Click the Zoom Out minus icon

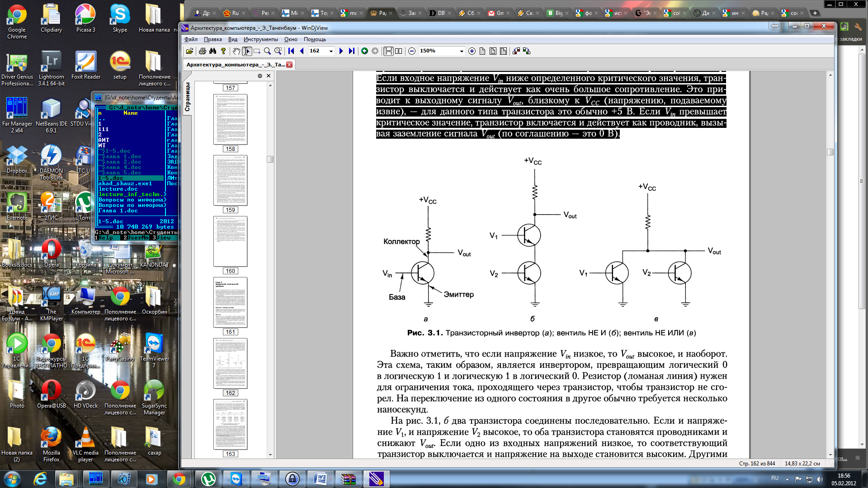(411, 51)
